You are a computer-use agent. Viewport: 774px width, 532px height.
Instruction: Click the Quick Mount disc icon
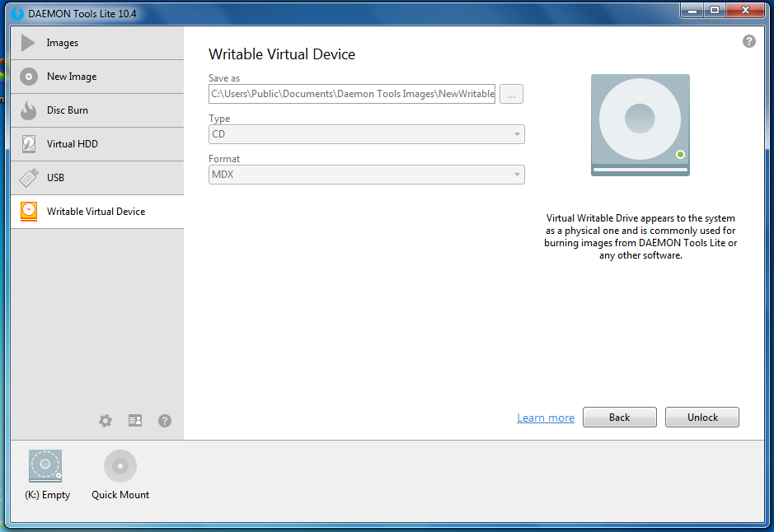(x=120, y=466)
